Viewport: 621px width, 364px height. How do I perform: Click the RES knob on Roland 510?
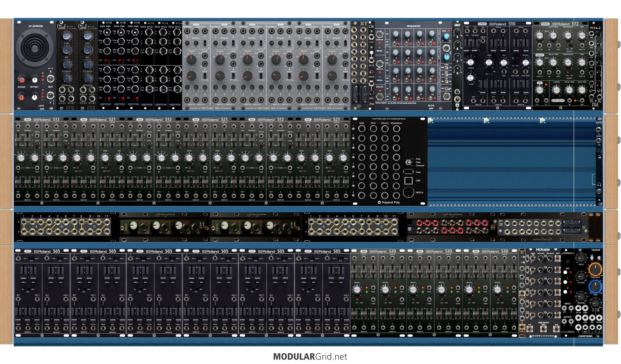504,63
